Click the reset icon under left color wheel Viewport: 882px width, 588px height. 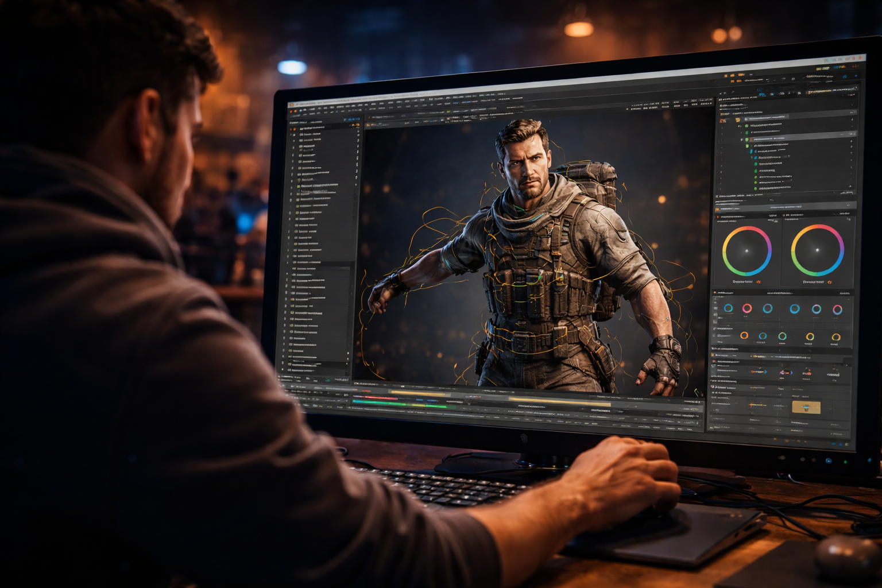tap(759, 282)
